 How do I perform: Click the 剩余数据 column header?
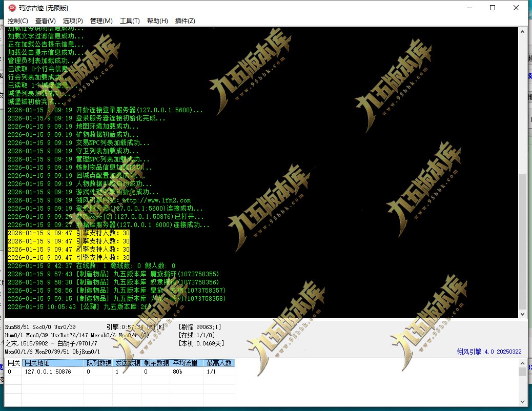(x=156, y=363)
